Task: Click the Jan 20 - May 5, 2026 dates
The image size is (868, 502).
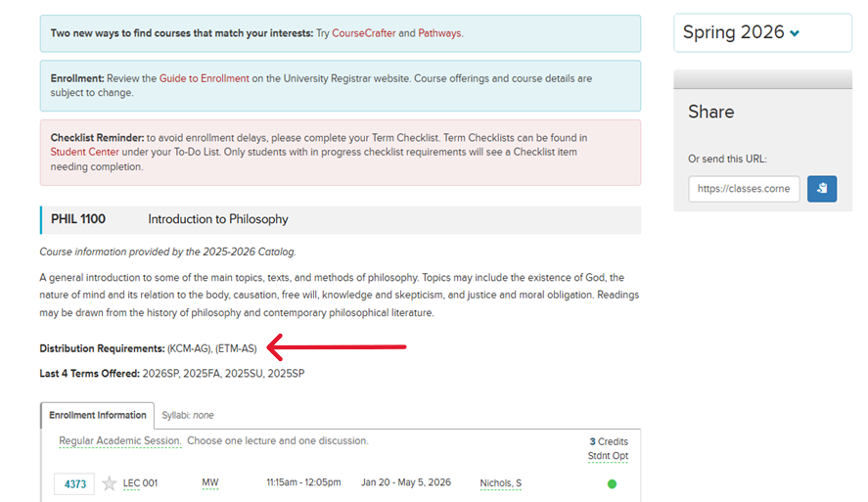Action: click(406, 483)
